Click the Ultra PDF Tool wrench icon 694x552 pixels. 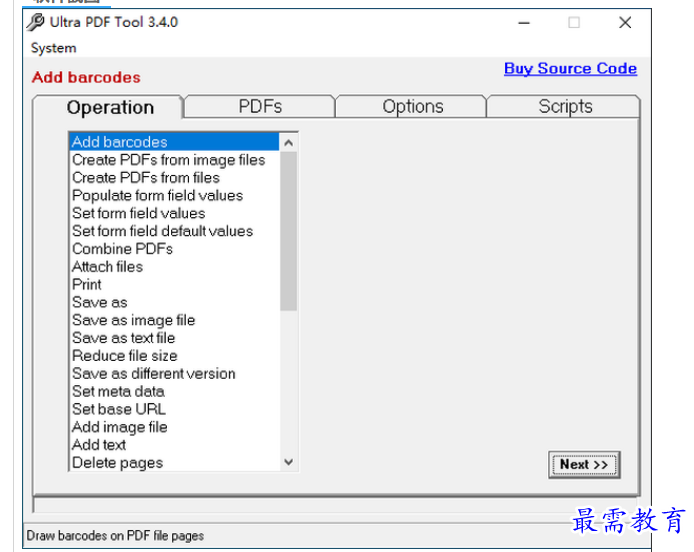35,22
